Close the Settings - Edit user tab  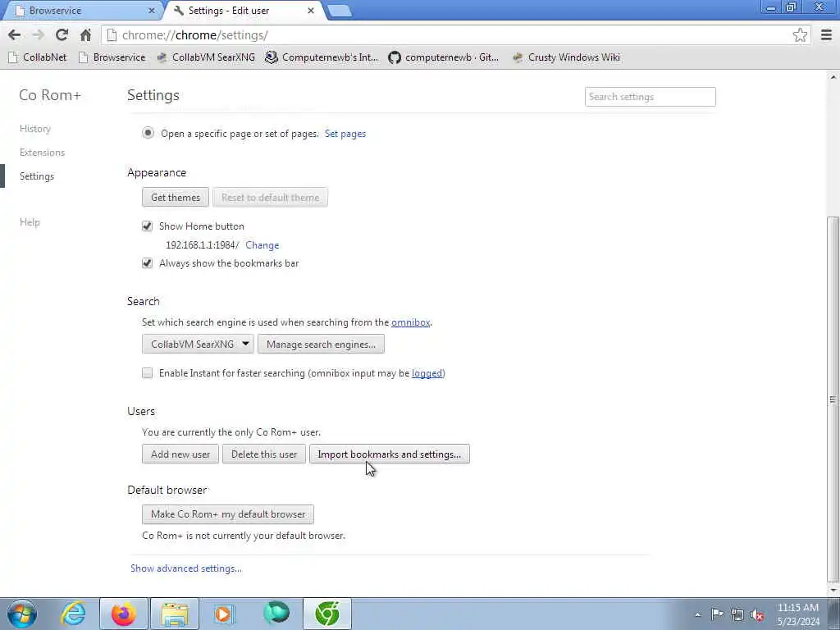click(311, 10)
